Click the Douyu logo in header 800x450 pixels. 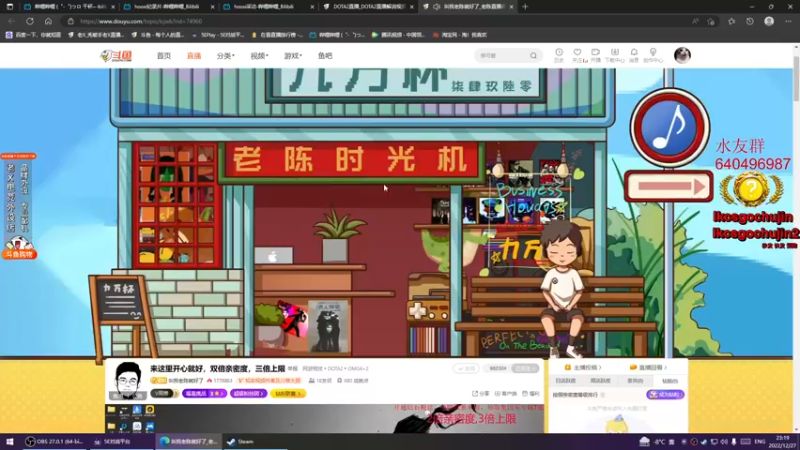pyautogui.click(x=116, y=56)
